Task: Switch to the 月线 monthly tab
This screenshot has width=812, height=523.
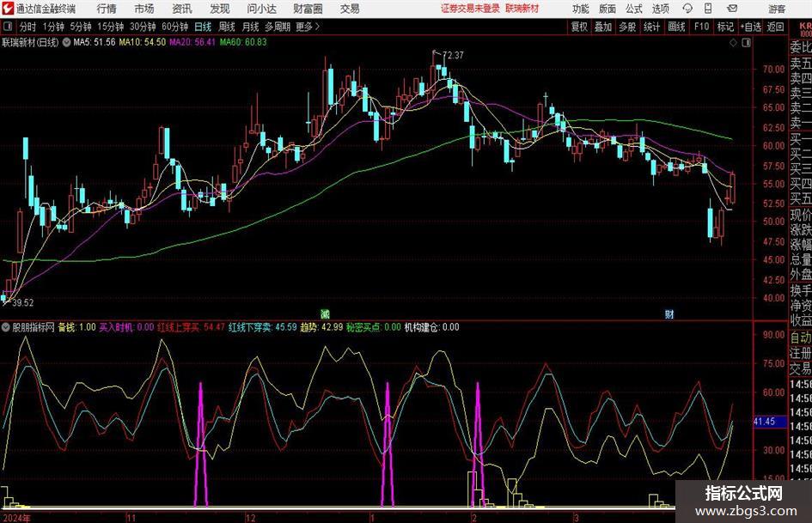Action: point(251,27)
